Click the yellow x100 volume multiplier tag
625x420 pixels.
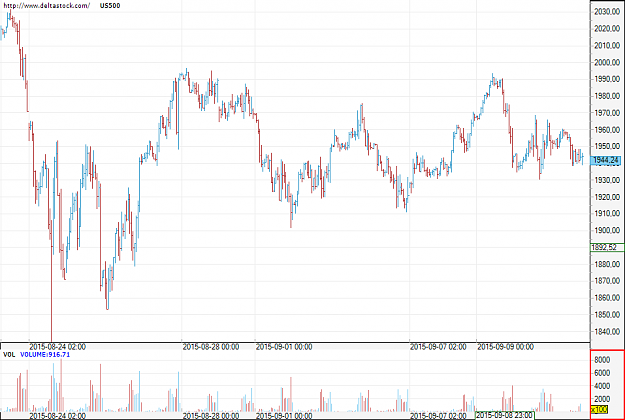599,410
